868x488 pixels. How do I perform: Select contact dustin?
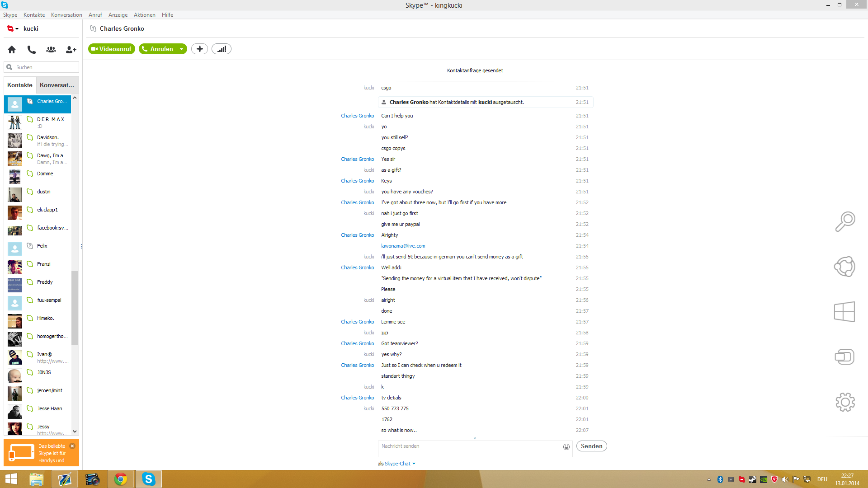[x=38, y=195]
